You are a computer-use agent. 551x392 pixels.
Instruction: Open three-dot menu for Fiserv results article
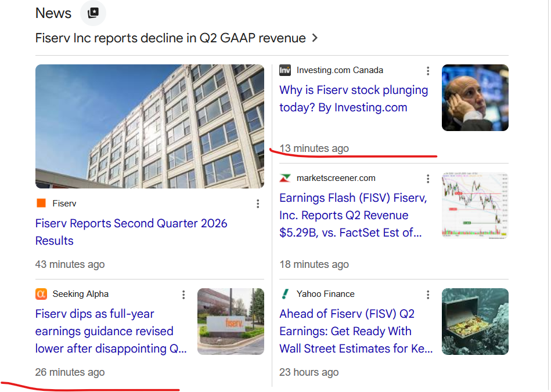click(258, 204)
